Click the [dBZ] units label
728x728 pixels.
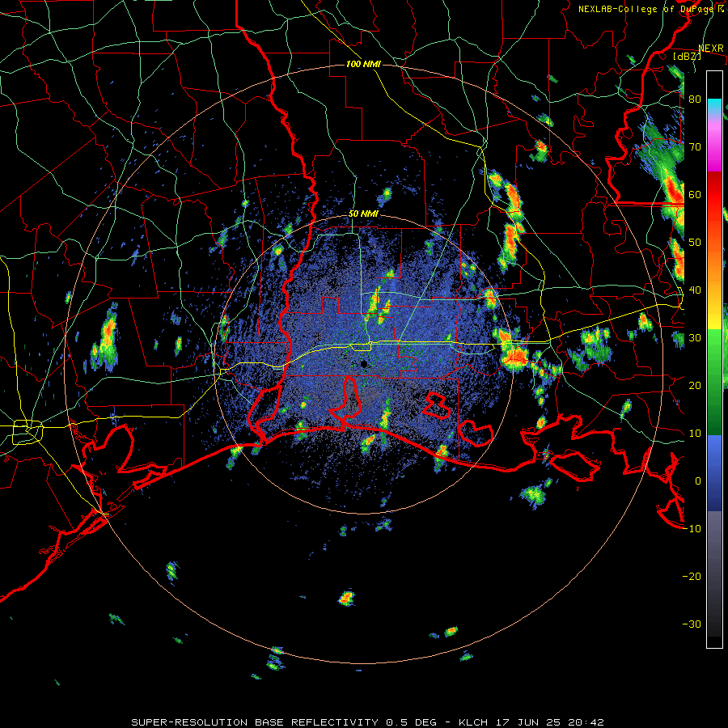pyautogui.click(x=687, y=56)
